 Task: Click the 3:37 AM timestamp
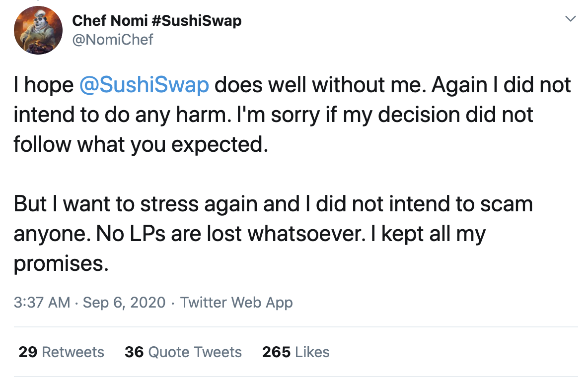[42, 303]
